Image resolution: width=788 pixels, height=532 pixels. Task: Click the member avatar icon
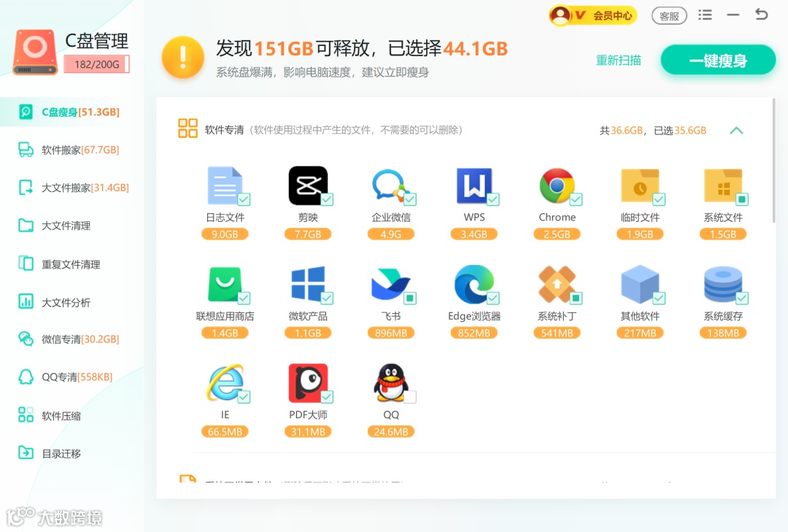560,15
